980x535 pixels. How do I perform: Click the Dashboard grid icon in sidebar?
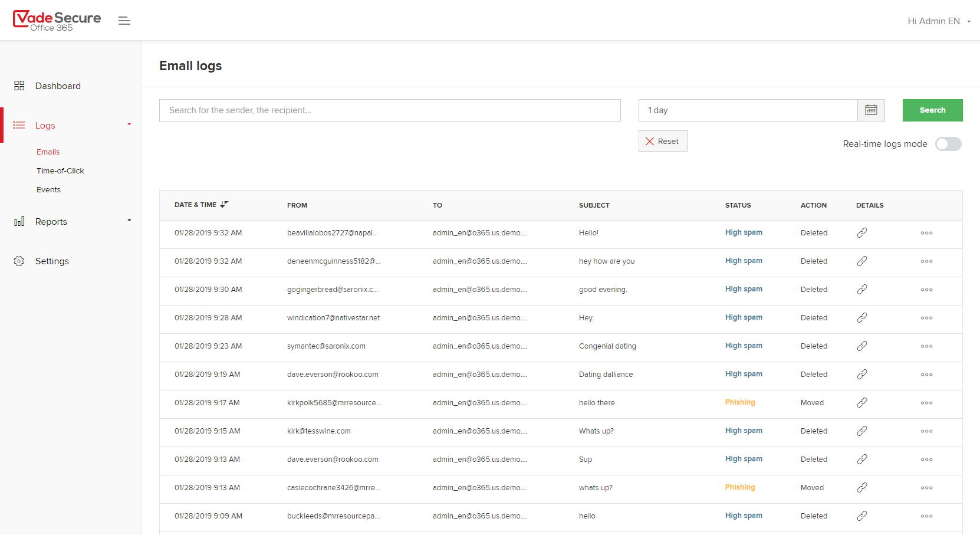[19, 86]
